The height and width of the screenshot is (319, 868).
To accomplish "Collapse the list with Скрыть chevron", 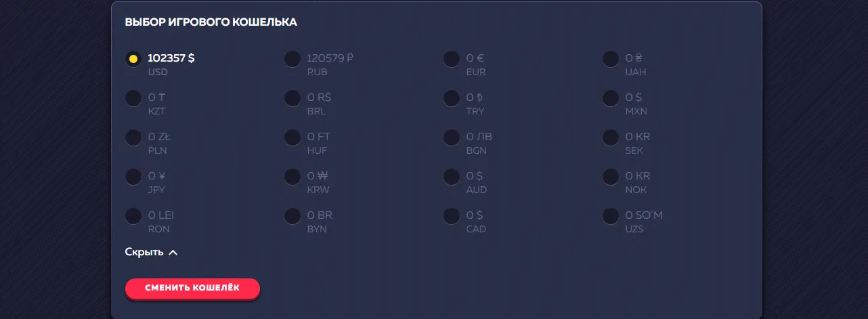I will pyautogui.click(x=152, y=252).
